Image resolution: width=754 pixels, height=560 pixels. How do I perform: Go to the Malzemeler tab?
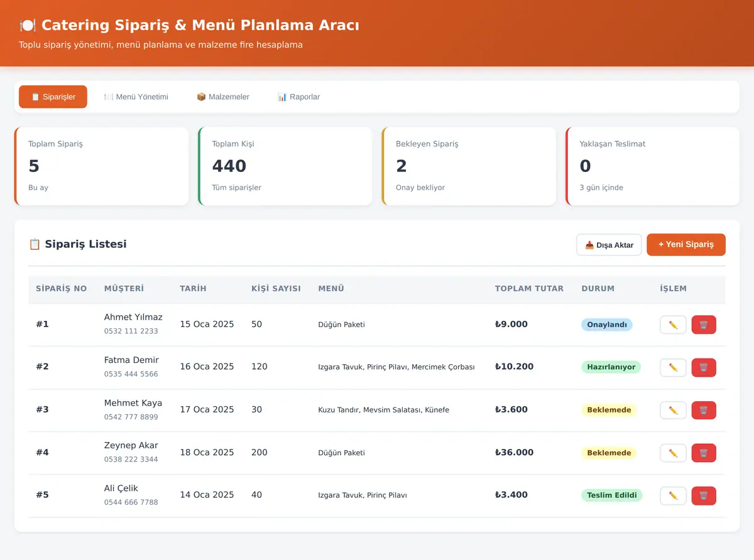click(x=222, y=97)
